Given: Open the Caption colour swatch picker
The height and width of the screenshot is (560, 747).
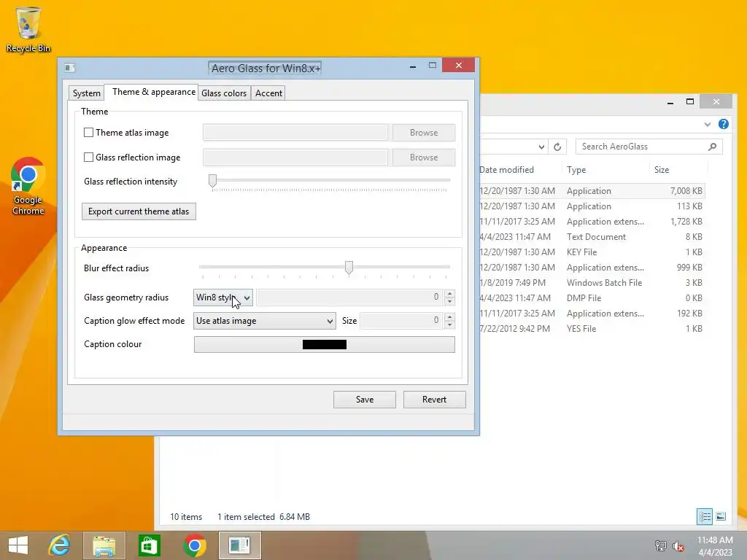Looking at the screenshot, I should click(x=325, y=345).
